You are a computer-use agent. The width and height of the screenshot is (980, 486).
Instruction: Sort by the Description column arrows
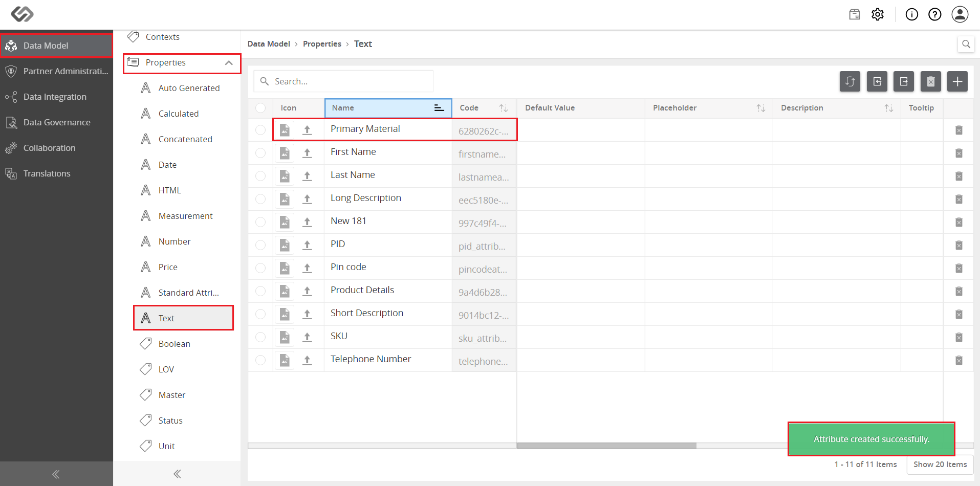889,108
